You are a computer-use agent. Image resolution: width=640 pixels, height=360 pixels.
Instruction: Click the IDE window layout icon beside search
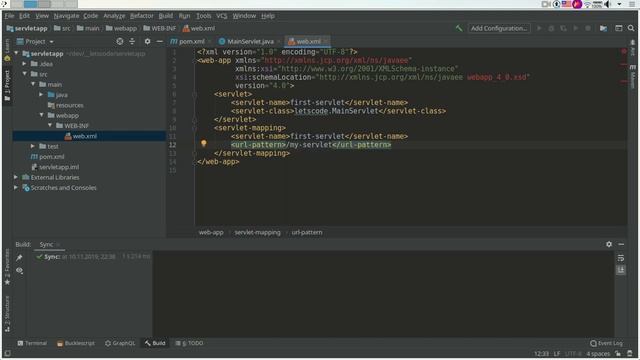[618, 28]
